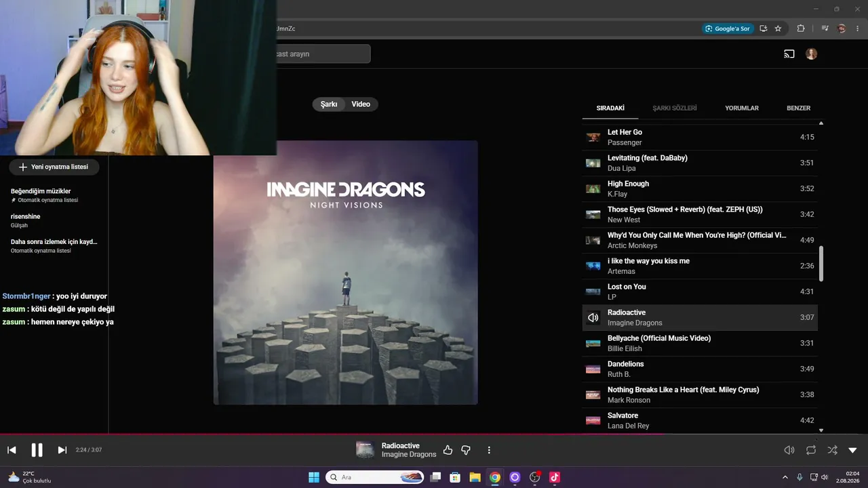Toggle repeat mode in the player
This screenshot has height=488, width=868.
[x=811, y=450]
